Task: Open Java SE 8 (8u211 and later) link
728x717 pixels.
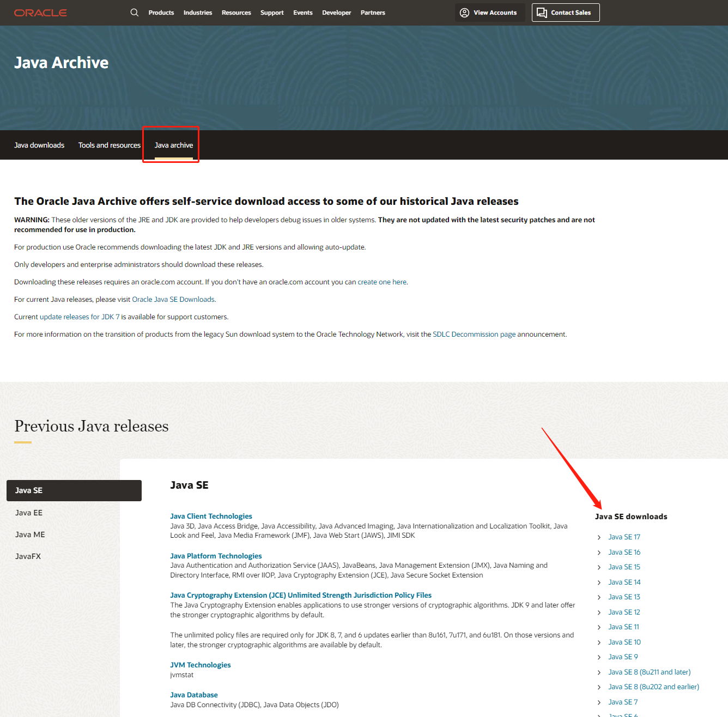Action: (x=650, y=672)
